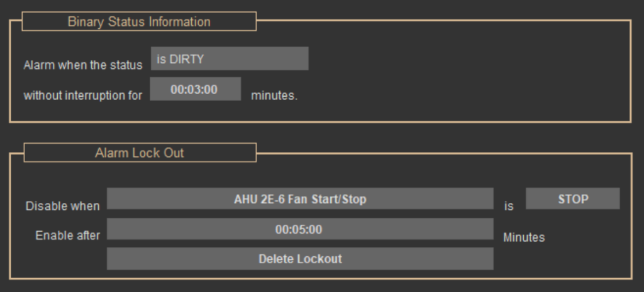The height and width of the screenshot is (292, 644).
Task: Click blank space right of the "minutes." label
Action: (440, 96)
